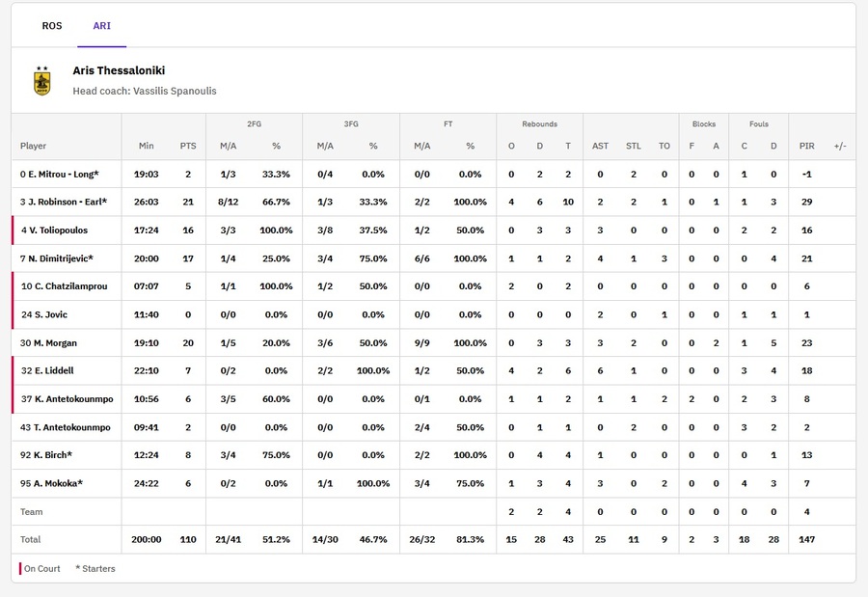Click the TO column header

(x=665, y=146)
